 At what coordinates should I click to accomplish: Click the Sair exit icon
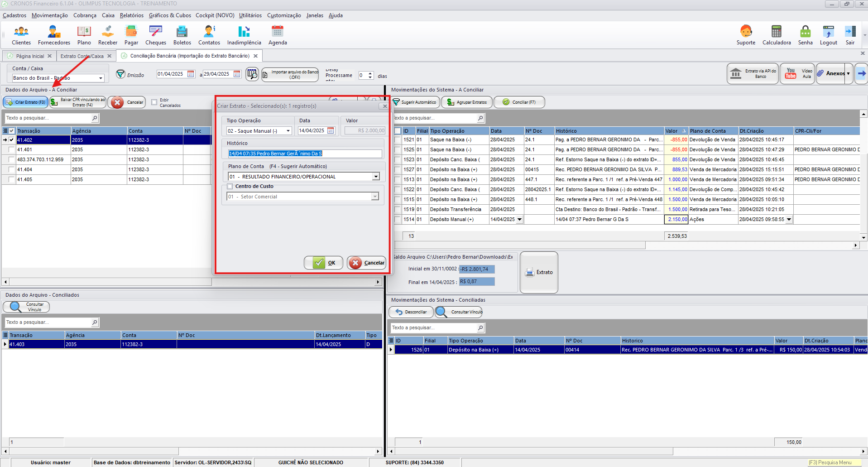(x=850, y=32)
